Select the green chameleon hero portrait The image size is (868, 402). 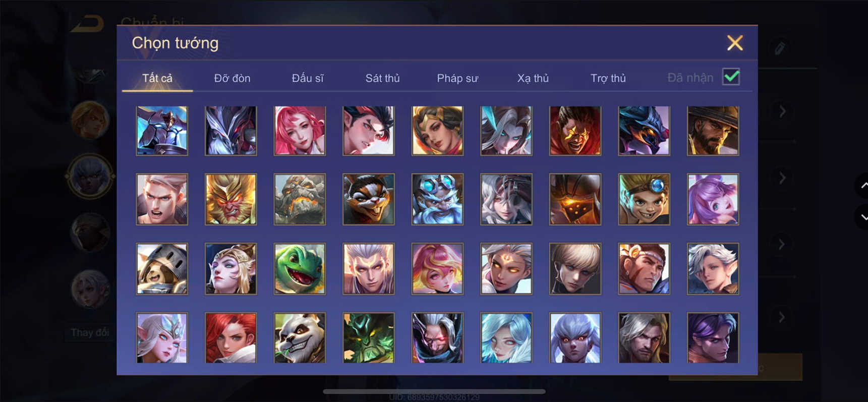[x=300, y=269]
